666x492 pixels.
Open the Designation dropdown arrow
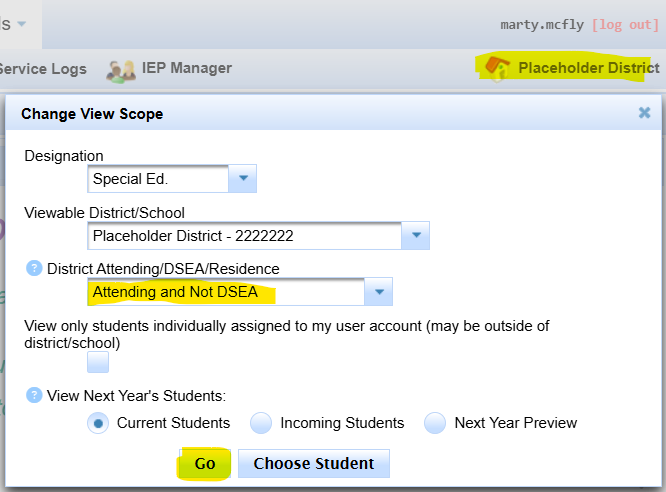(x=243, y=180)
